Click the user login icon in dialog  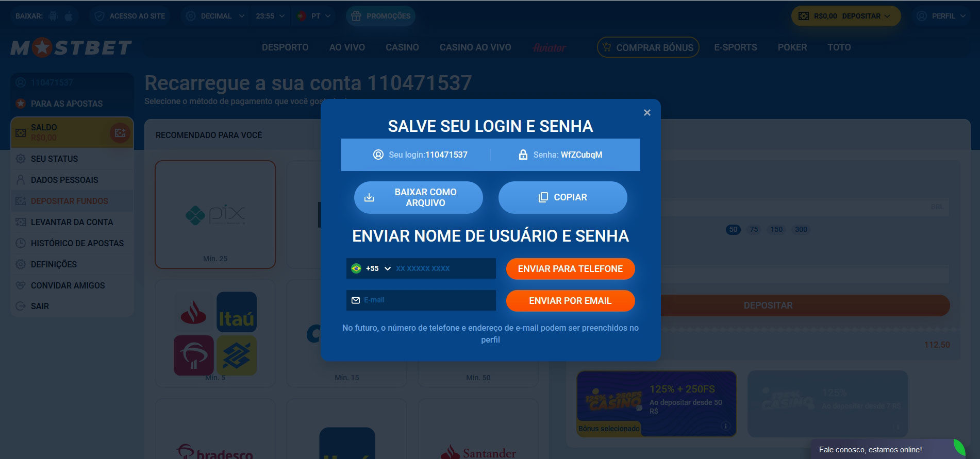[378, 155]
